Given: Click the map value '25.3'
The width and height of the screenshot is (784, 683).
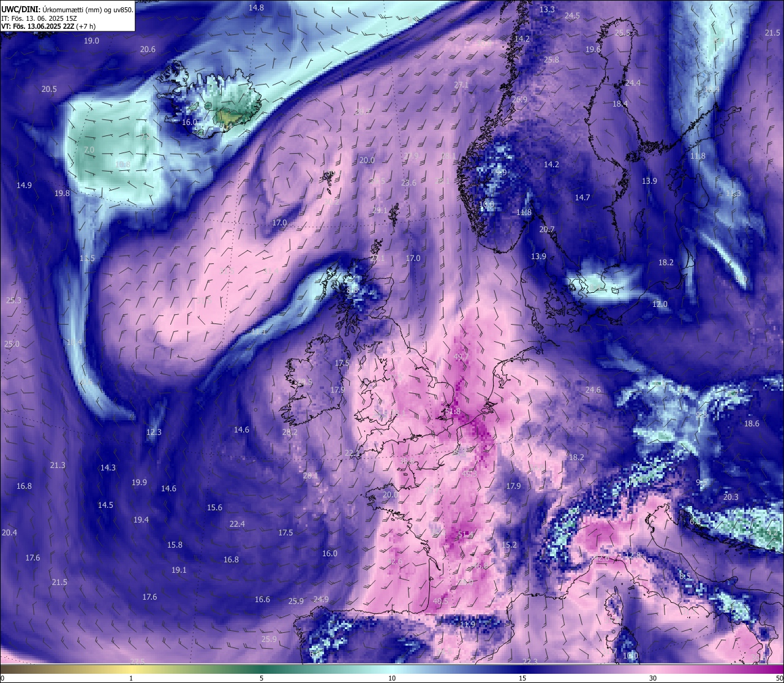Looking at the screenshot, I should click(13, 300).
